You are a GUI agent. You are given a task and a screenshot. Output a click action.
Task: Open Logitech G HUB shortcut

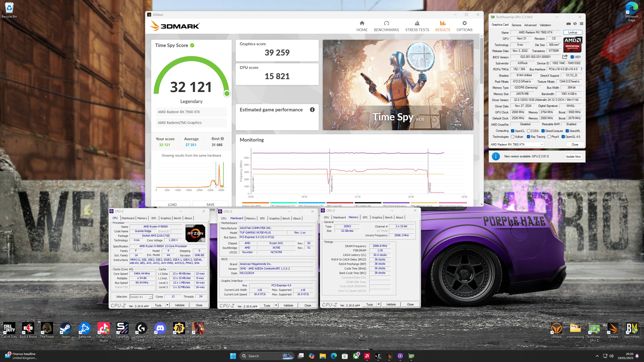(x=141, y=332)
